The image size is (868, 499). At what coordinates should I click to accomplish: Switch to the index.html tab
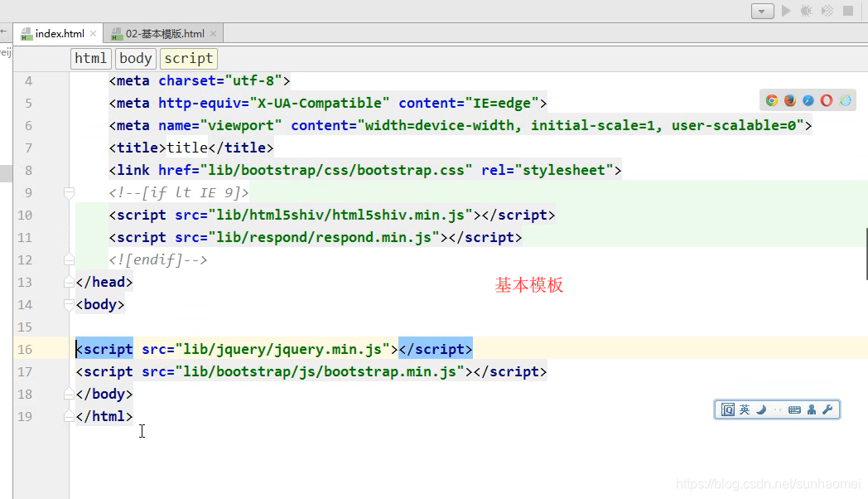[x=60, y=34]
